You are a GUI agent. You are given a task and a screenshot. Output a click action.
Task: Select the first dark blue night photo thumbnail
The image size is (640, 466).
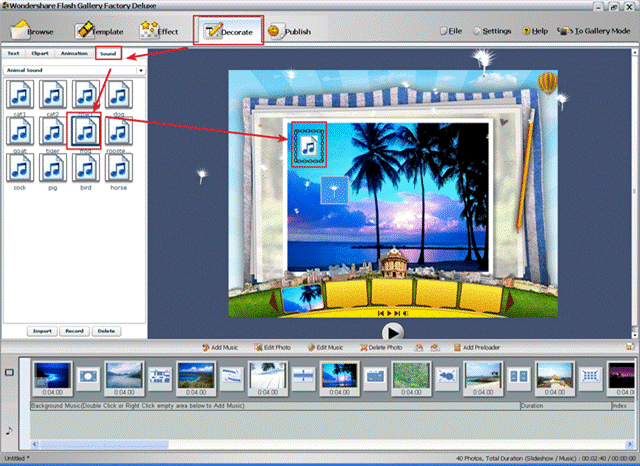click(52, 379)
